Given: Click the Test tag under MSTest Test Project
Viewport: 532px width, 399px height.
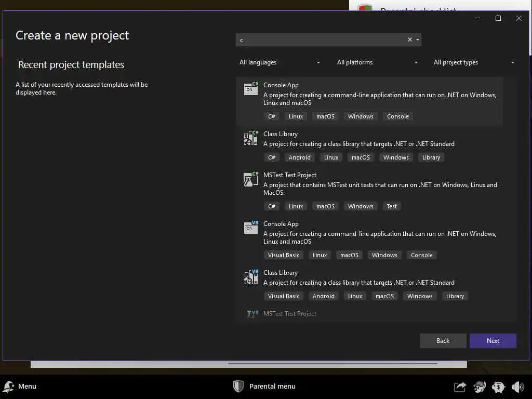Looking at the screenshot, I should [392, 206].
